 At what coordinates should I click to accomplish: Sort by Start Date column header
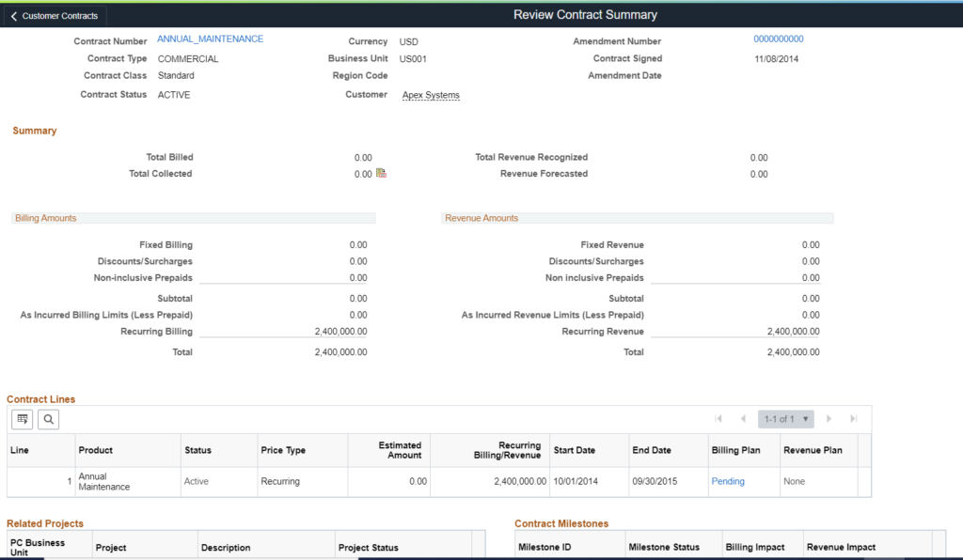[x=574, y=450]
